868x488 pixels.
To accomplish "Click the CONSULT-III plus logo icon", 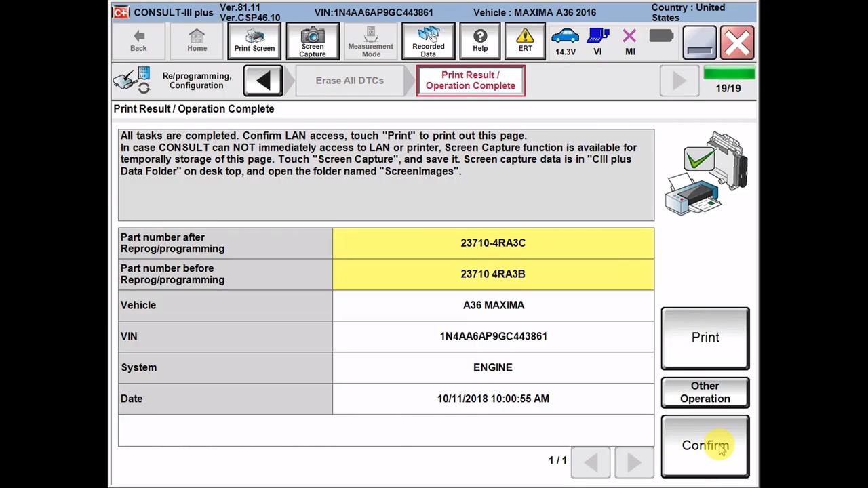I will [121, 12].
